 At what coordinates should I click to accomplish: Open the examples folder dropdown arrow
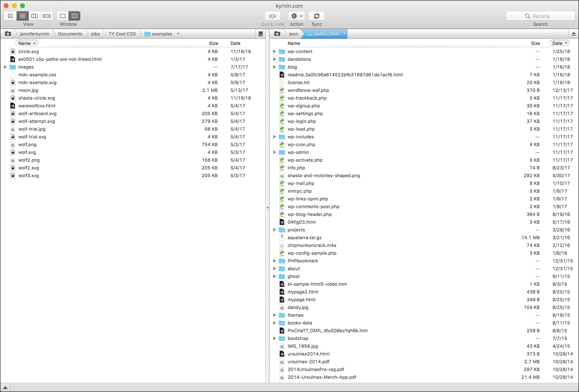pos(178,34)
